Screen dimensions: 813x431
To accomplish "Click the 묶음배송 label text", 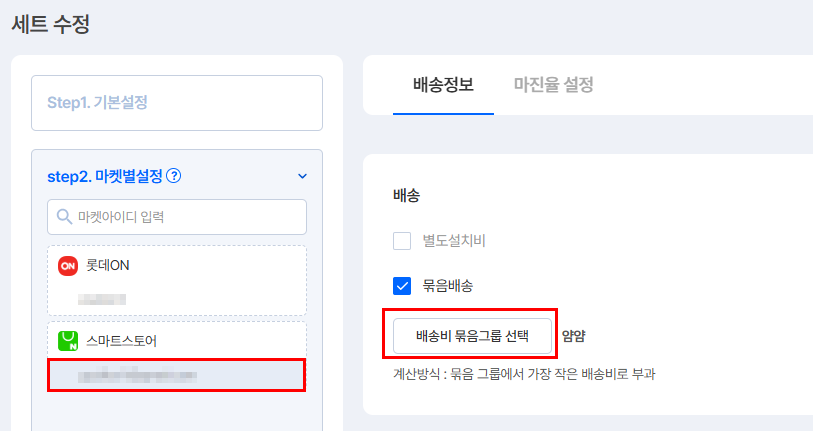I will tap(446, 286).
